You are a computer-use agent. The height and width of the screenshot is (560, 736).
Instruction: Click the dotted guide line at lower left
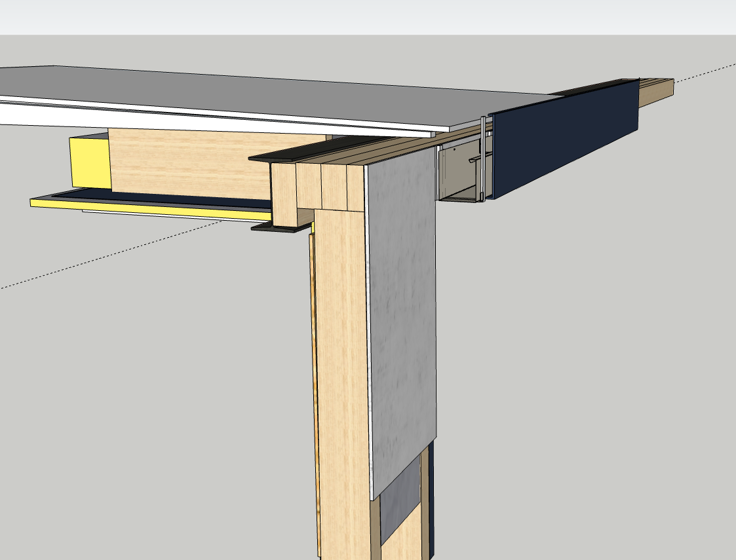pyautogui.click(x=98, y=259)
